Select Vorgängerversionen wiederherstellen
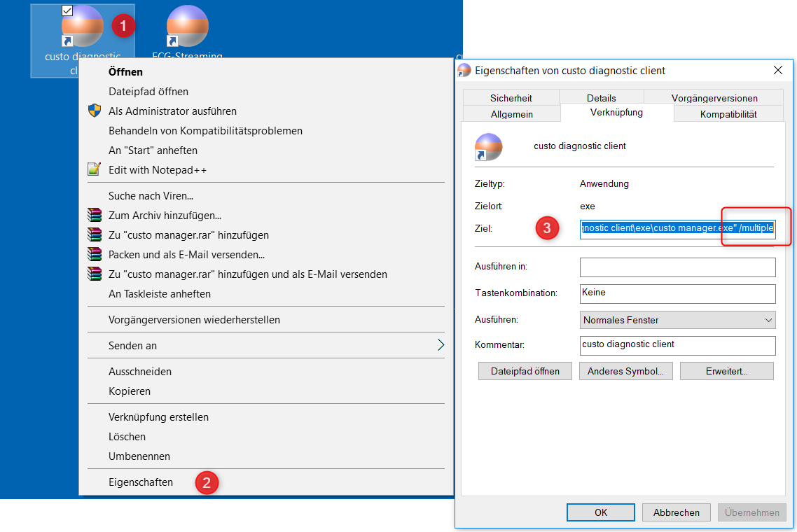The image size is (797, 532). [266, 320]
